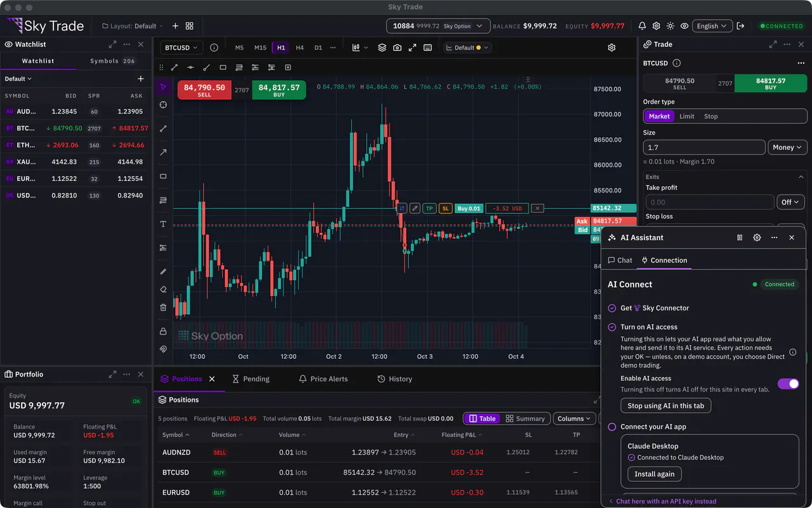This screenshot has height=508, width=812.
Task: Lock drawings with the padlock icon
Action: 163,331
